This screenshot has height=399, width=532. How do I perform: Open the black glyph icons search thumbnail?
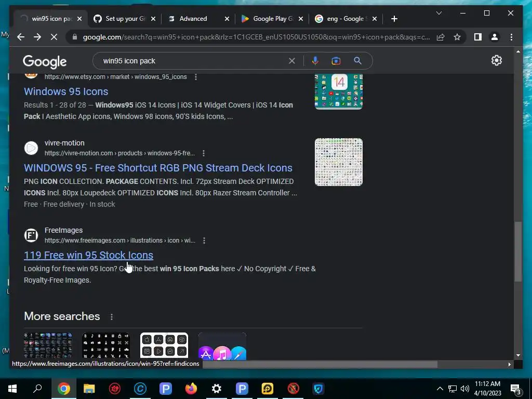coord(106,345)
